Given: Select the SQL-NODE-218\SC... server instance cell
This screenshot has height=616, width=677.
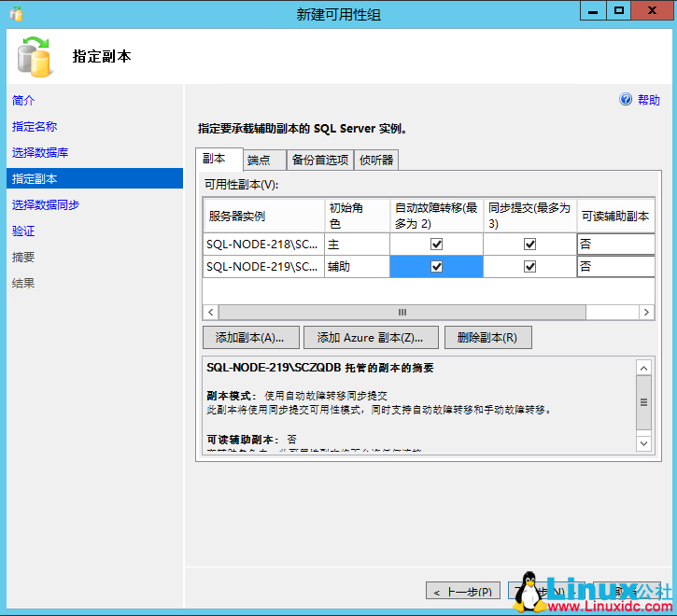Looking at the screenshot, I should (x=263, y=245).
